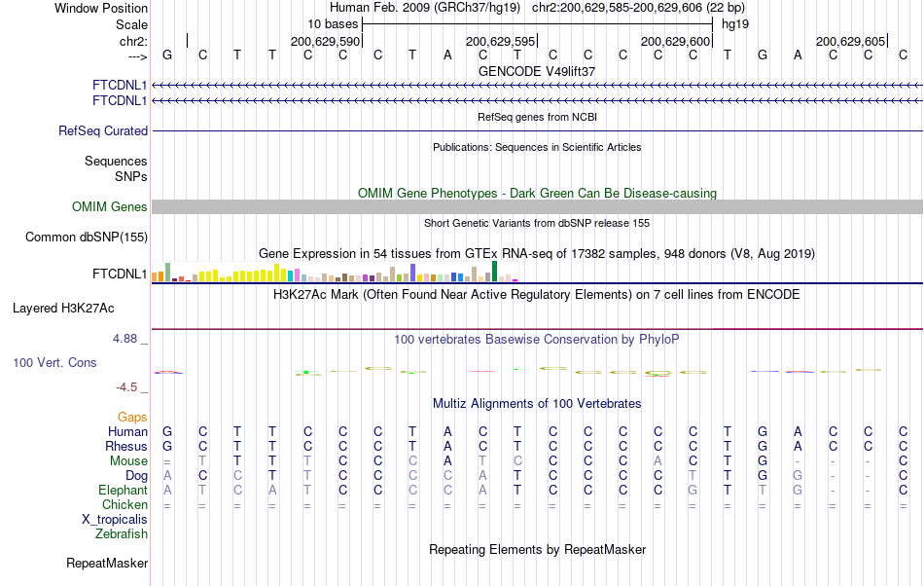This screenshot has width=924, height=586.
Task: Click the Human Feb. 2009 (GRCh37/hg19) text
Action: [x=425, y=8]
